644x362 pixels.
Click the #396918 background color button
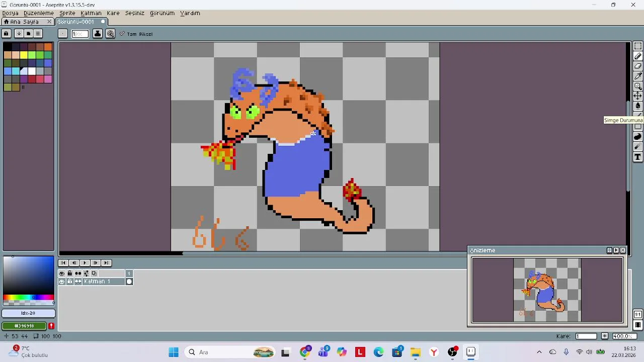click(25, 326)
